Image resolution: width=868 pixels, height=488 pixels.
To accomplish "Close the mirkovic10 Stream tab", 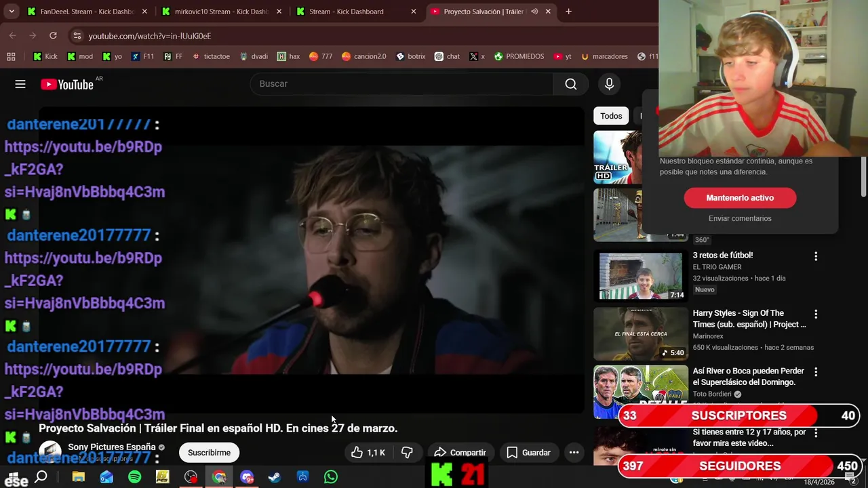I will coord(279,12).
